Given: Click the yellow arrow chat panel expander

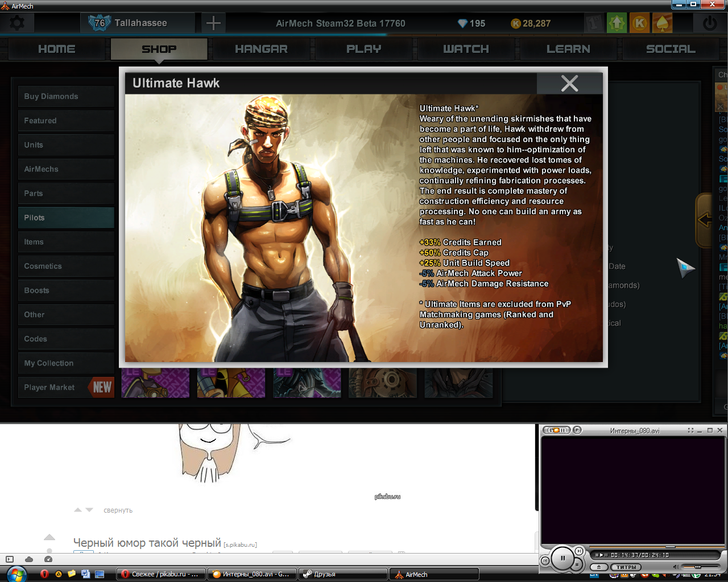Looking at the screenshot, I should pos(705,220).
